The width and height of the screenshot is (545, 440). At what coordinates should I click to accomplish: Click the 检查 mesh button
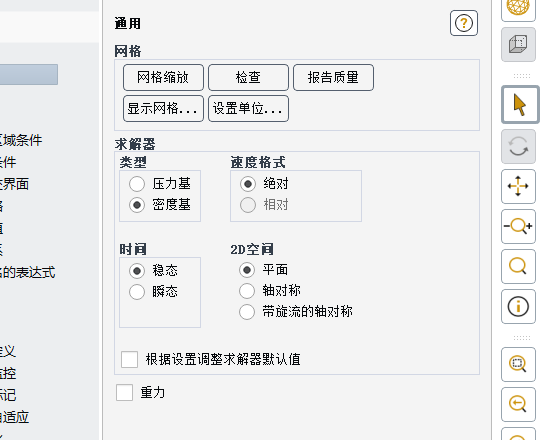[248, 77]
